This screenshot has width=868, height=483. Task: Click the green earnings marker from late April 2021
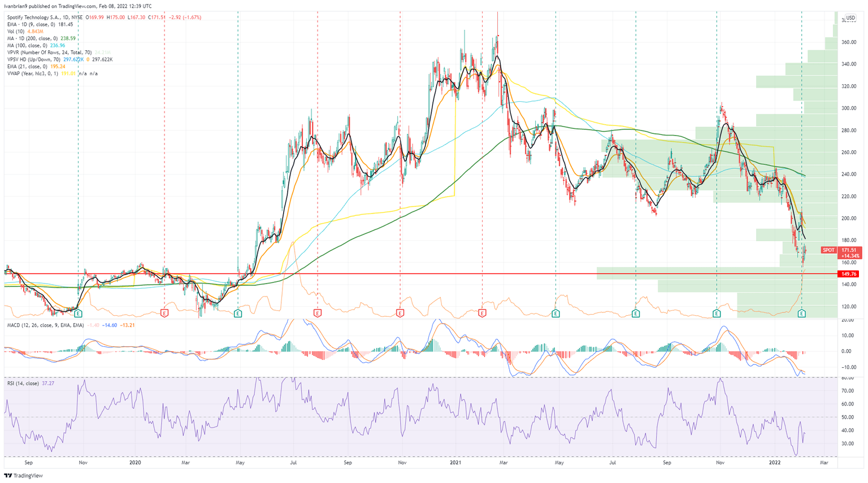[556, 313]
